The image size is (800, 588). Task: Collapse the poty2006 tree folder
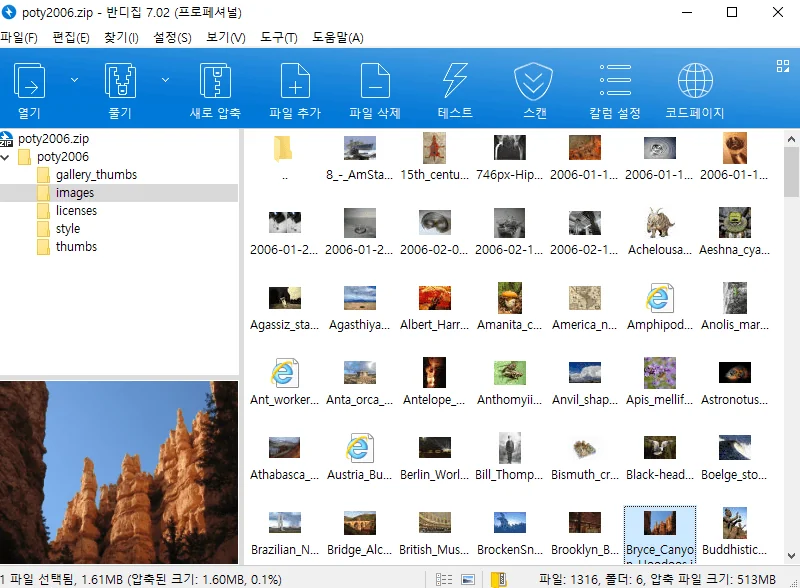pyautogui.click(x=6, y=157)
